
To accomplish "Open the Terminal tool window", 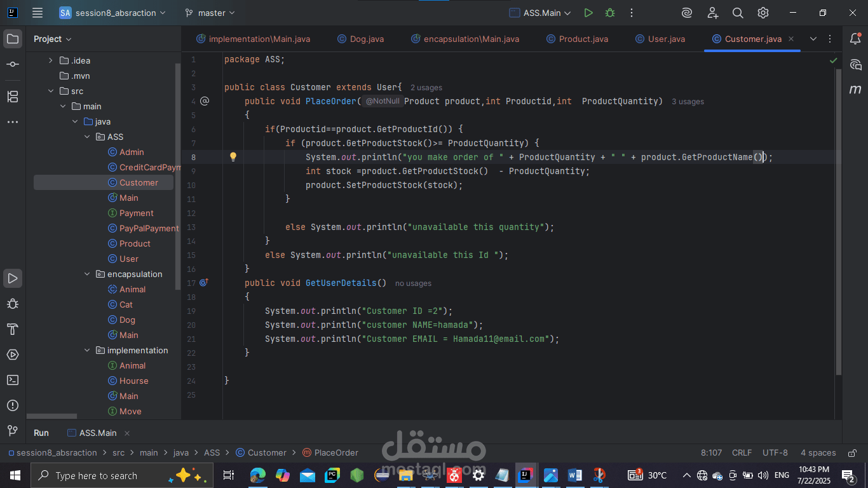I will [x=13, y=380].
